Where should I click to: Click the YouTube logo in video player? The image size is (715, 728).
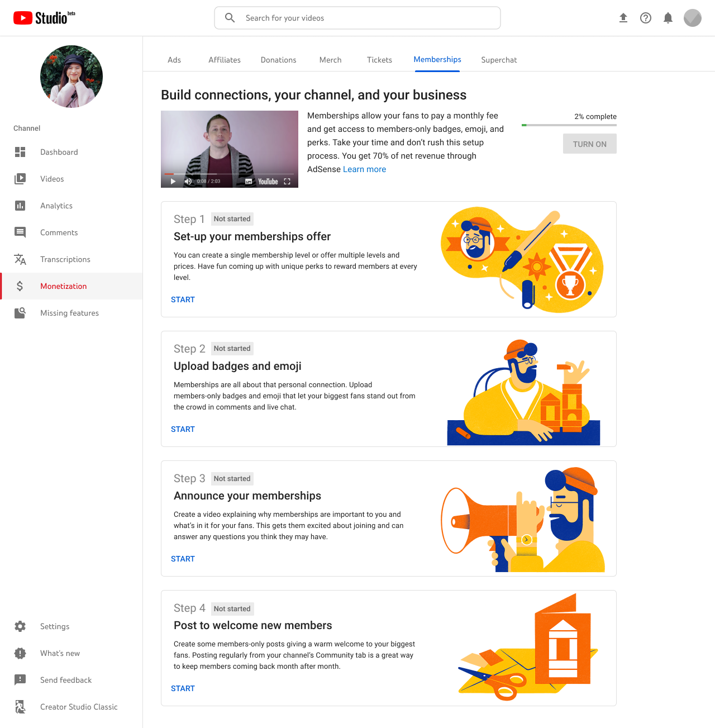click(268, 182)
